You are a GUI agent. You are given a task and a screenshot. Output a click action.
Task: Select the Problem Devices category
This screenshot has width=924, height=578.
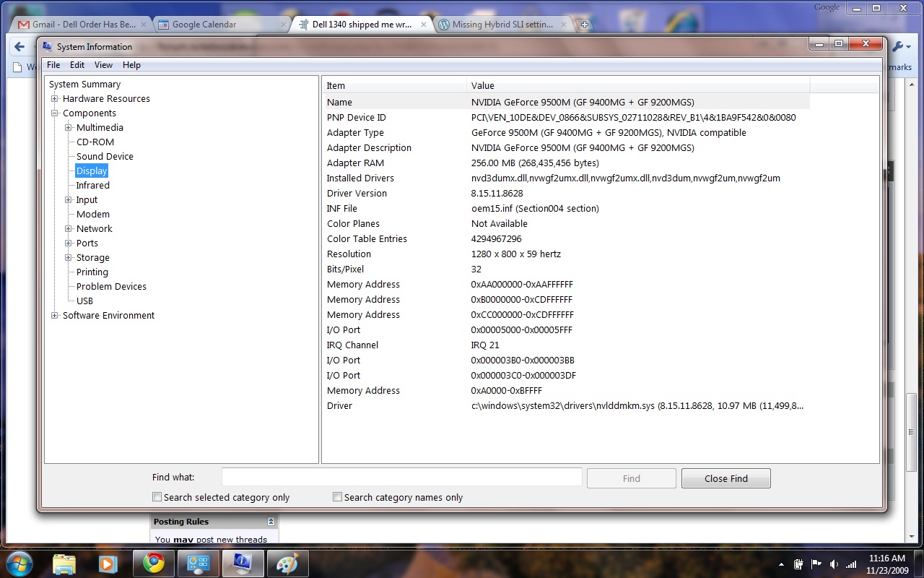[x=111, y=286]
